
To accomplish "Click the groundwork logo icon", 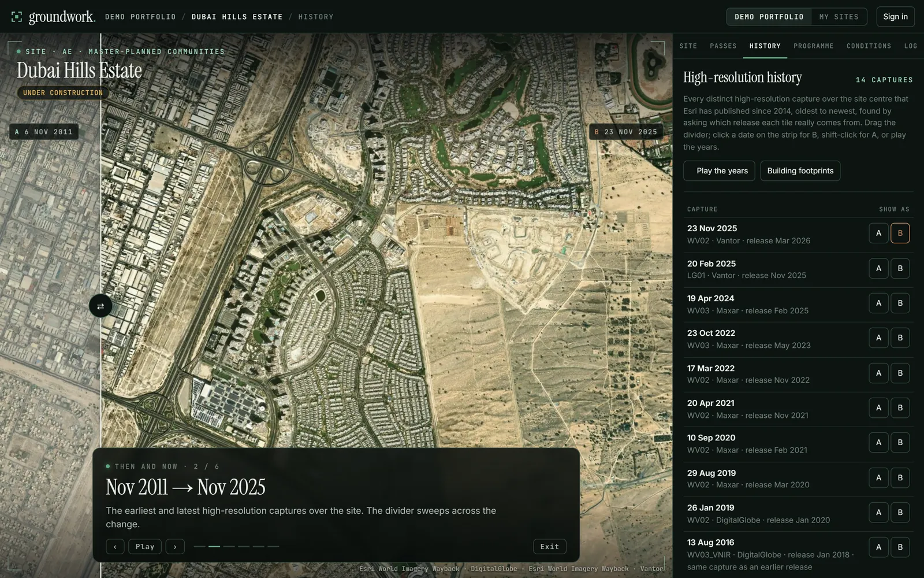I will pyautogui.click(x=17, y=17).
